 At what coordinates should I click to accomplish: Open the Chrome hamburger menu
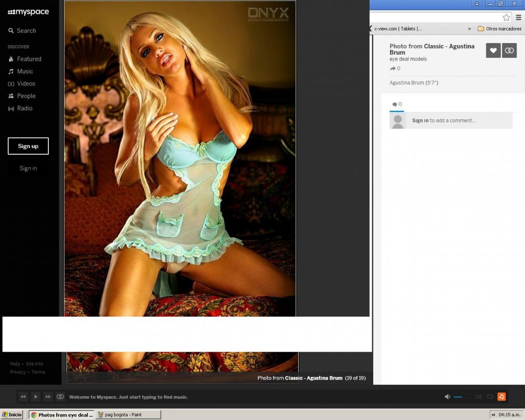pyautogui.click(x=519, y=17)
